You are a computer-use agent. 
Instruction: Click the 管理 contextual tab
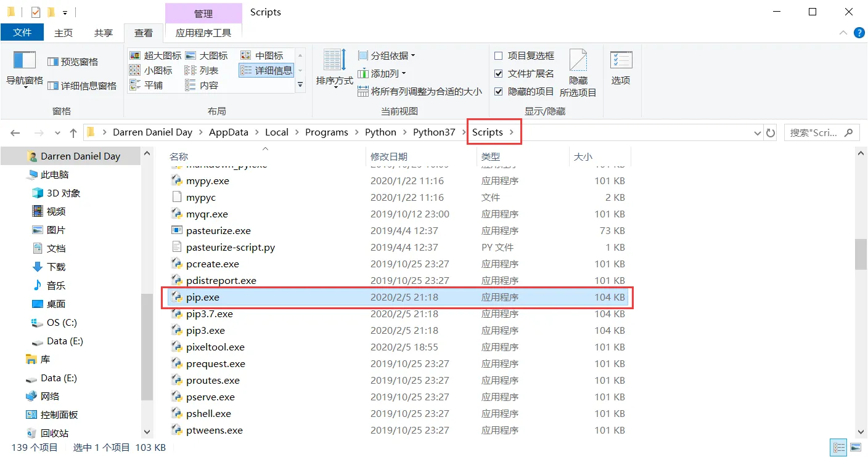coord(203,13)
